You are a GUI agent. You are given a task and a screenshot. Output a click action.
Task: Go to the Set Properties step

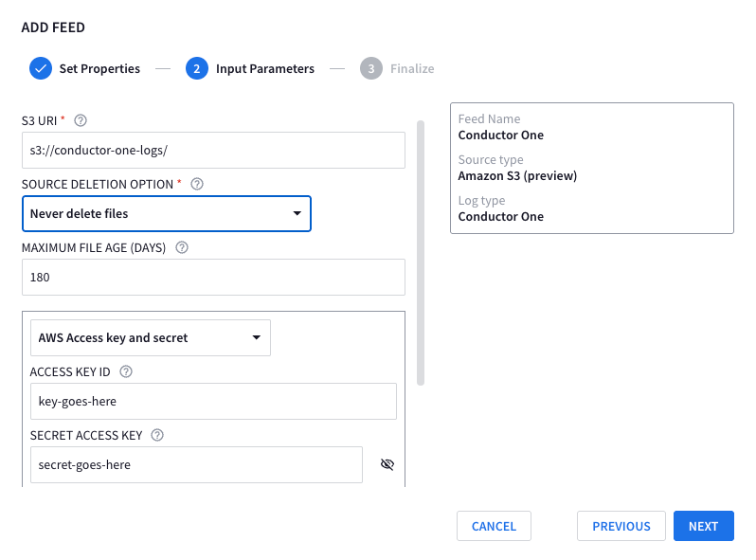click(99, 68)
